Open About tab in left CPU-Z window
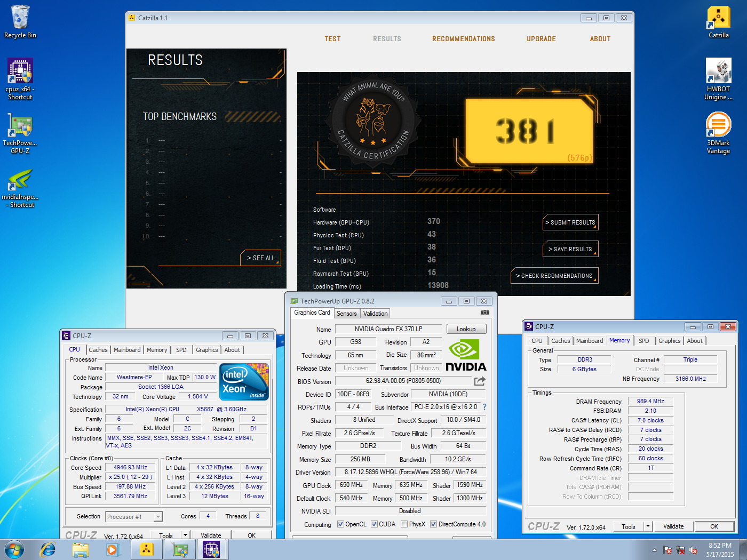Screen dimensions: 747x560 [232, 350]
